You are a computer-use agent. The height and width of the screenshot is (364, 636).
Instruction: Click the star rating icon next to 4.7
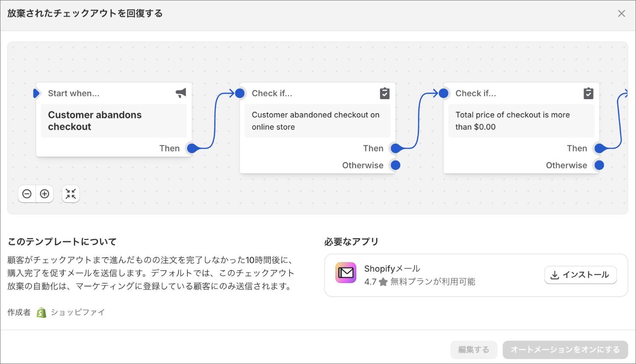[x=383, y=282]
